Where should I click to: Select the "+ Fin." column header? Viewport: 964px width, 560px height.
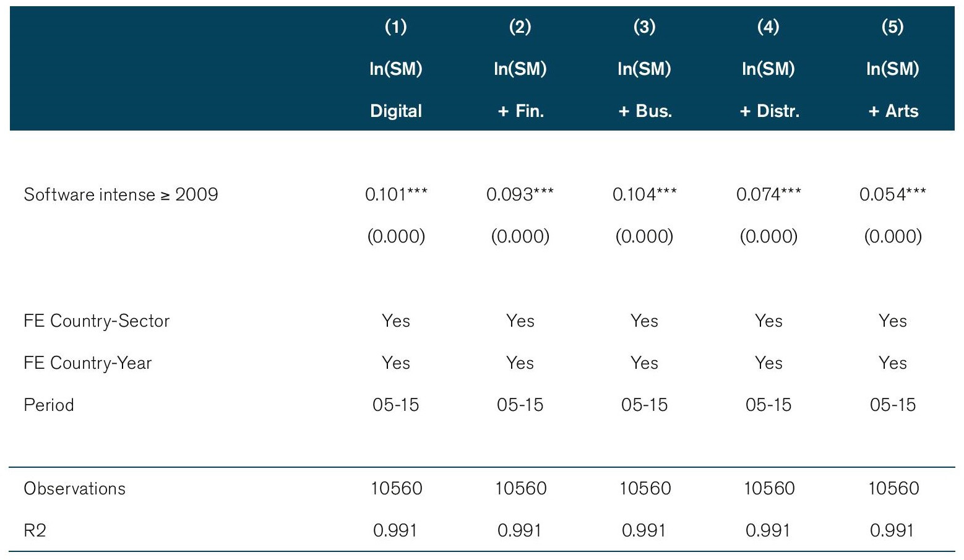[520, 111]
